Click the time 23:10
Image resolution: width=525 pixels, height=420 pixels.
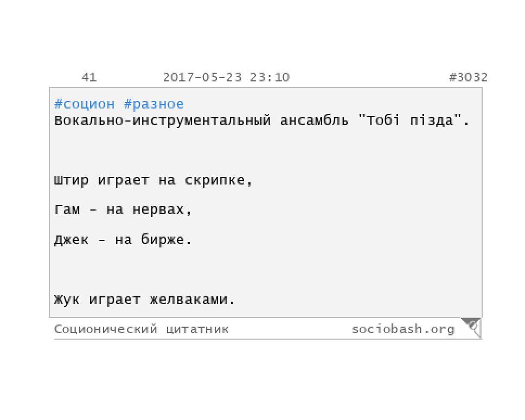(270, 78)
